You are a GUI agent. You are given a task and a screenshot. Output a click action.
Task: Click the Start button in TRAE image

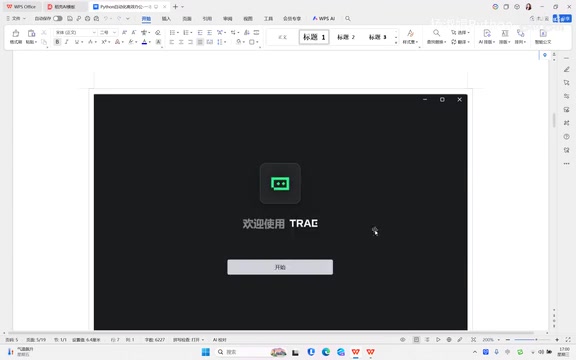[x=280, y=267]
